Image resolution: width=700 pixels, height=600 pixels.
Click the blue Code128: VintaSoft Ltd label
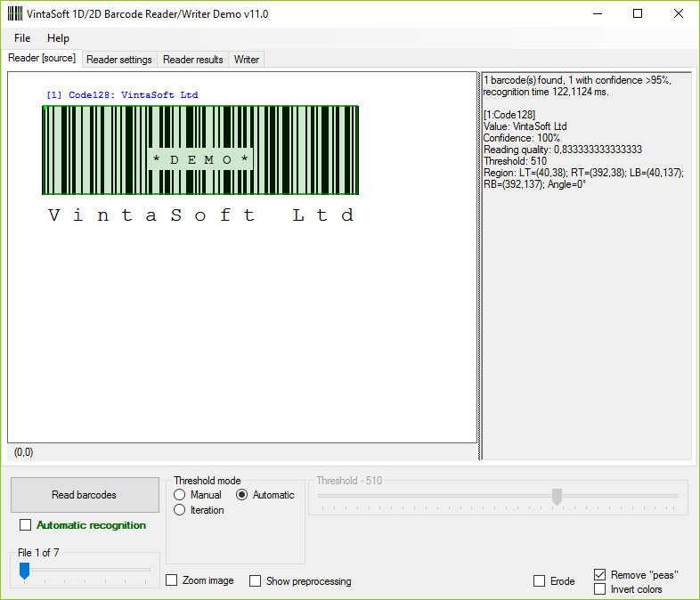(x=122, y=95)
